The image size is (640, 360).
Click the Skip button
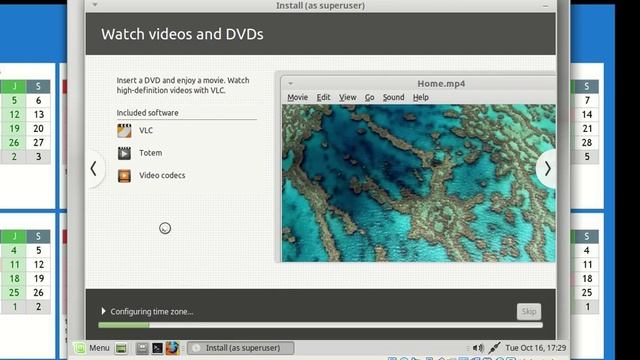(529, 311)
